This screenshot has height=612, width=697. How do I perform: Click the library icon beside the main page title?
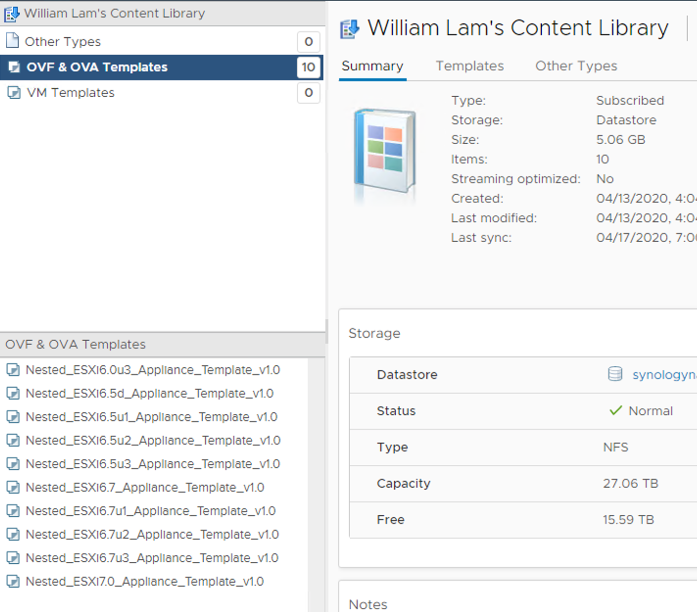pyautogui.click(x=350, y=29)
